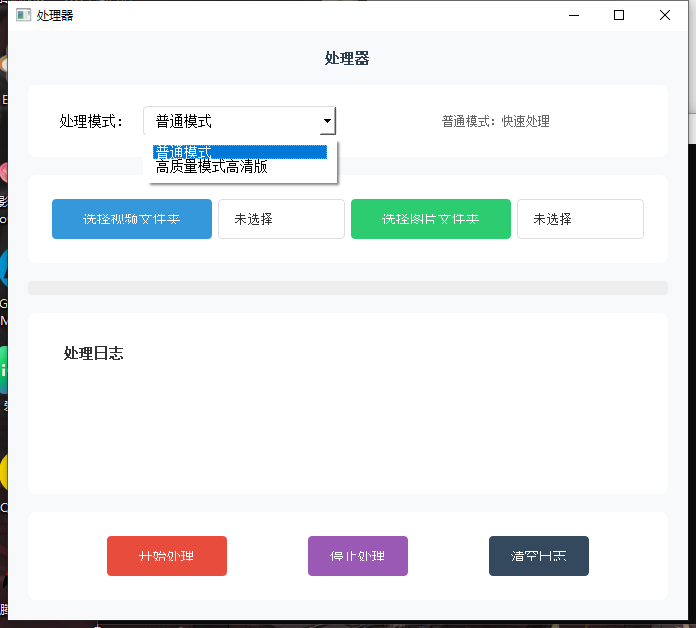This screenshot has width=696, height=628.
Task: Minimize the 处理器 window
Action: 573,16
